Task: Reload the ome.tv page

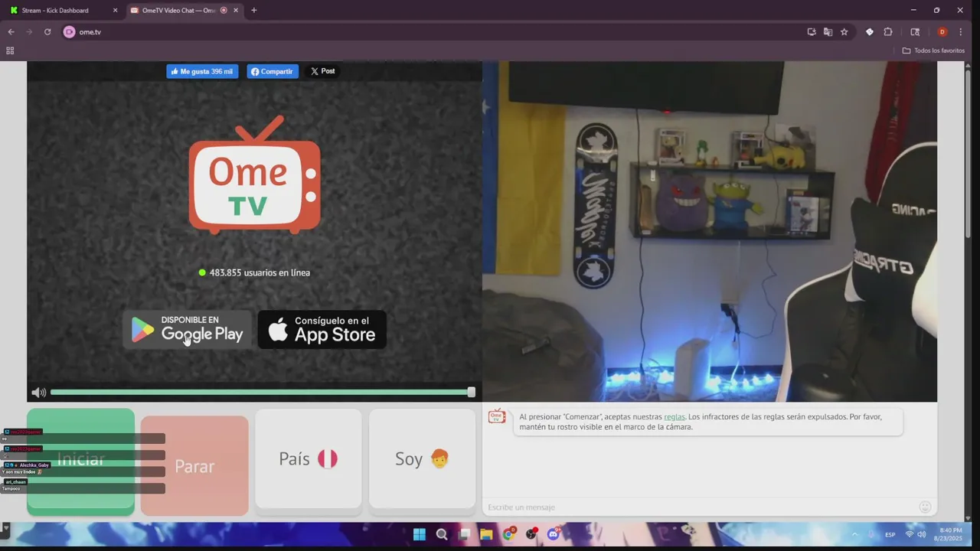Action: 47,32
